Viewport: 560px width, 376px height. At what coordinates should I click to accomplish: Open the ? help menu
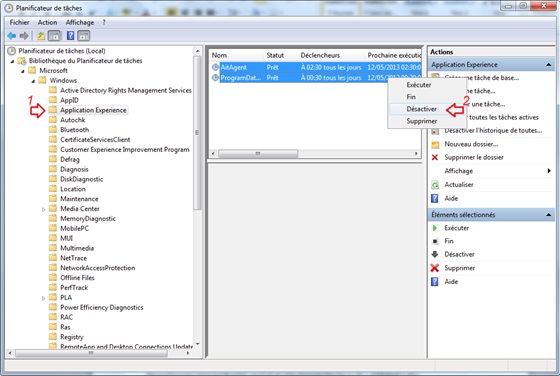104,22
